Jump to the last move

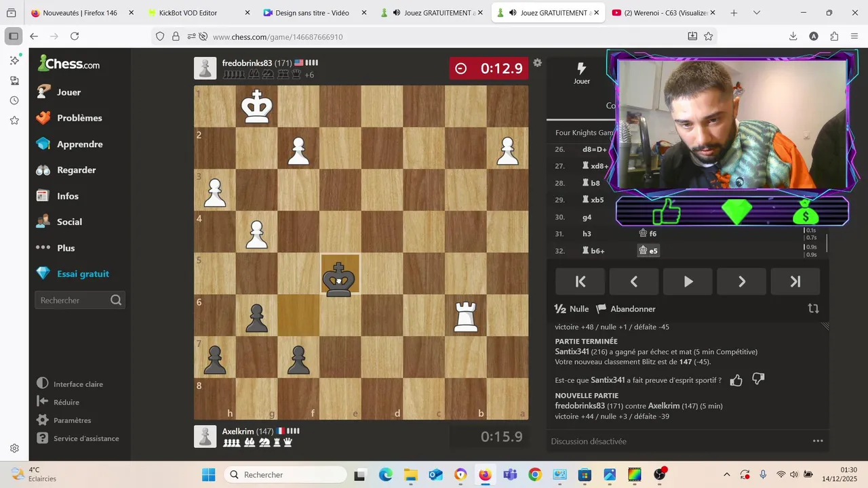coord(795,281)
